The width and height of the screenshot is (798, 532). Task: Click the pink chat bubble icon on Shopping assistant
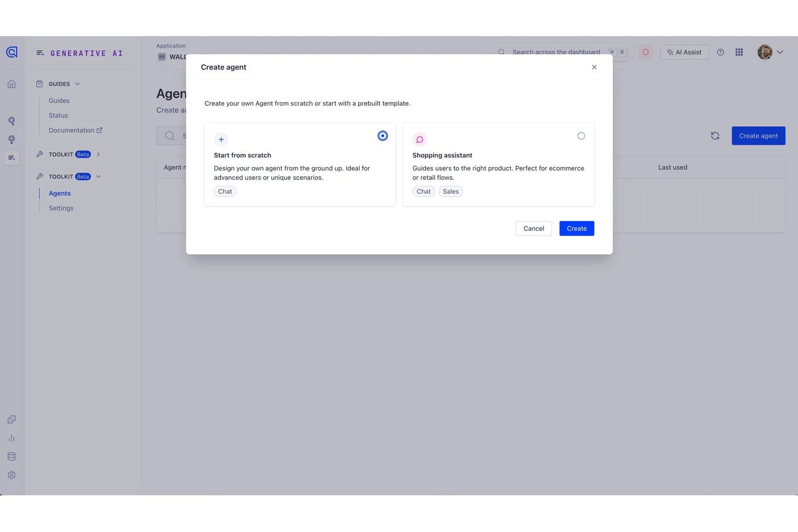pos(419,140)
